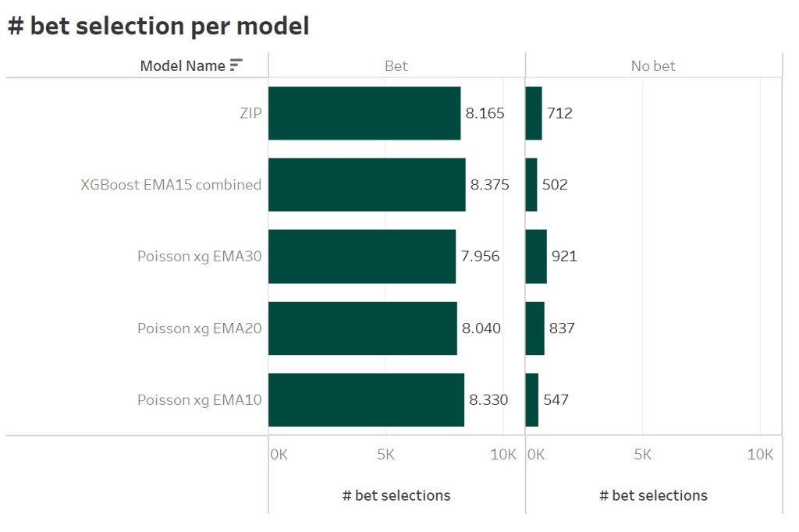Select the Poisson EMA30 Bet bar (7.956)
This screenshot has width=799, height=532.
[x=362, y=257]
